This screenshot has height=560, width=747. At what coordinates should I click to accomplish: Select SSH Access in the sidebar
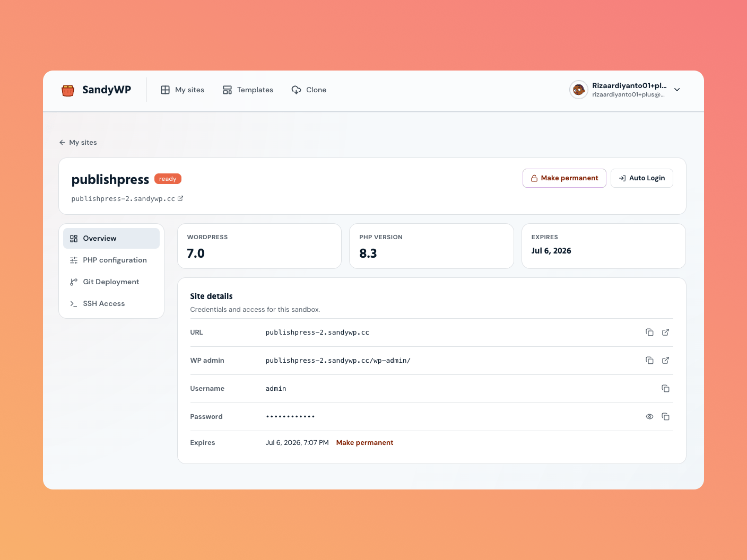pyautogui.click(x=111, y=304)
